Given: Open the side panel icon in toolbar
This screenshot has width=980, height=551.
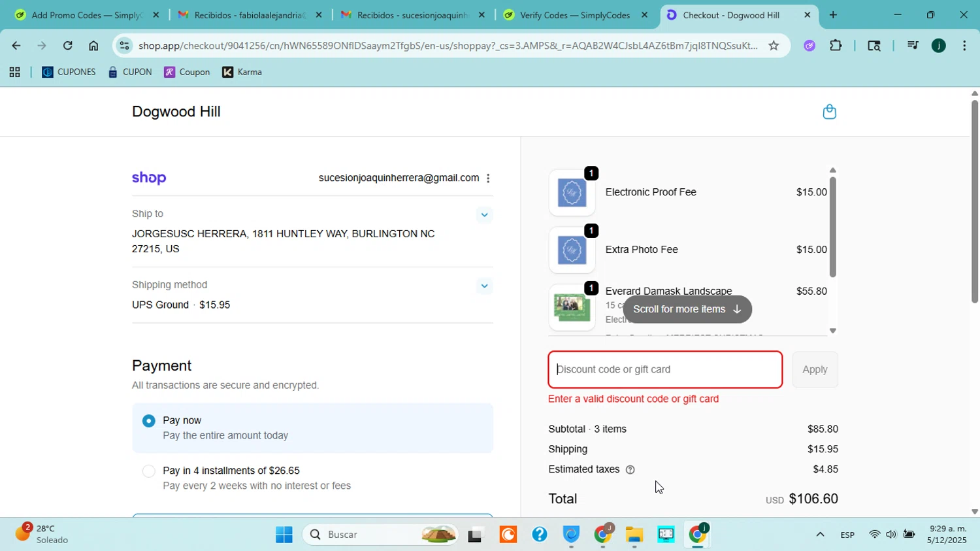Looking at the screenshot, I should 874,46.
